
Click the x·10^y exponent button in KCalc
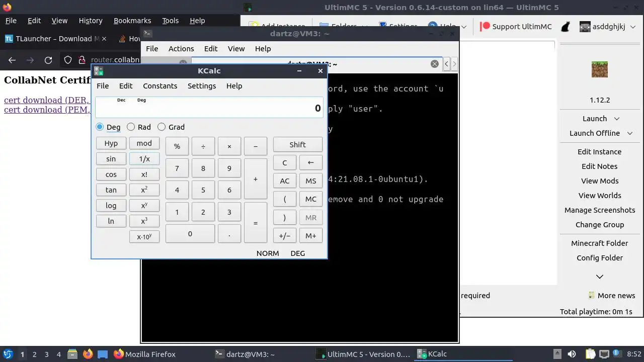coord(144,237)
